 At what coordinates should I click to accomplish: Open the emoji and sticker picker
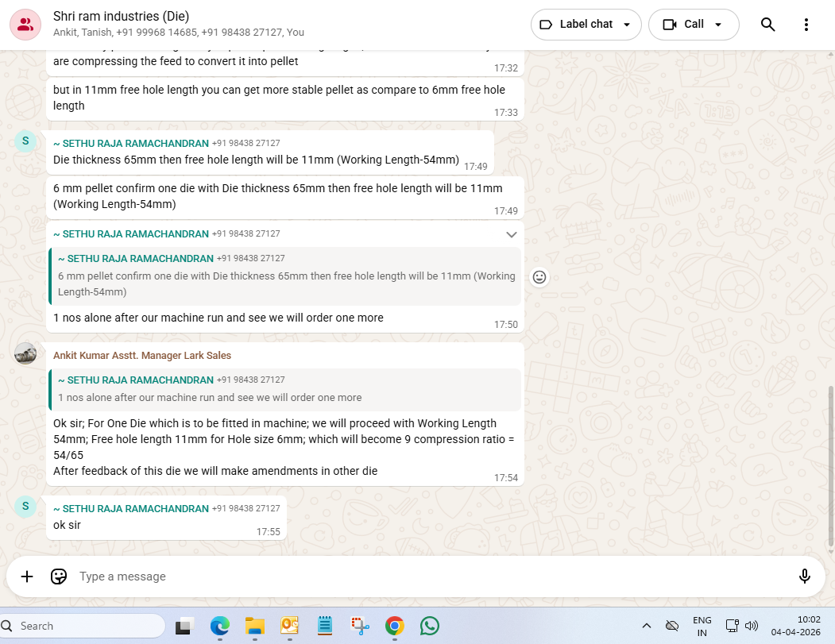[59, 577]
